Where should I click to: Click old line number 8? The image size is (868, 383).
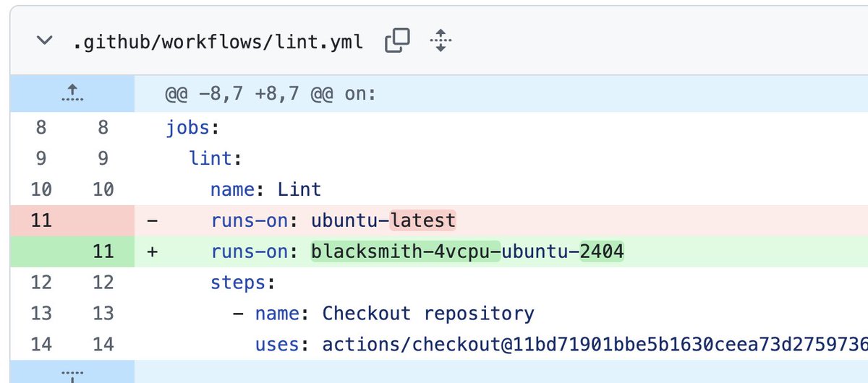click(41, 128)
